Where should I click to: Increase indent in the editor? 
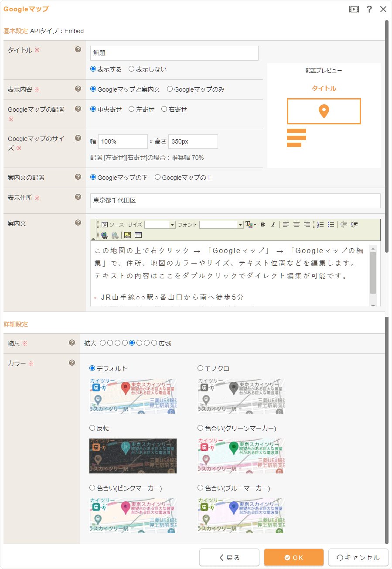tap(354, 225)
